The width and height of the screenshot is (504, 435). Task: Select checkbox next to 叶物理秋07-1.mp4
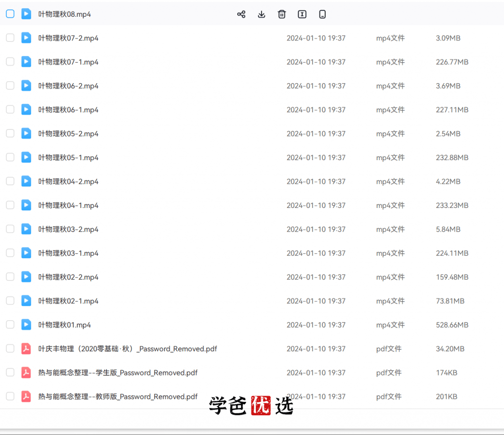click(x=10, y=62)
